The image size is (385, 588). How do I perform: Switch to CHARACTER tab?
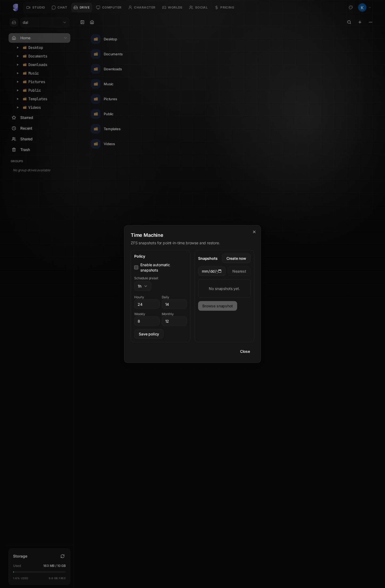tap(142, 7)
